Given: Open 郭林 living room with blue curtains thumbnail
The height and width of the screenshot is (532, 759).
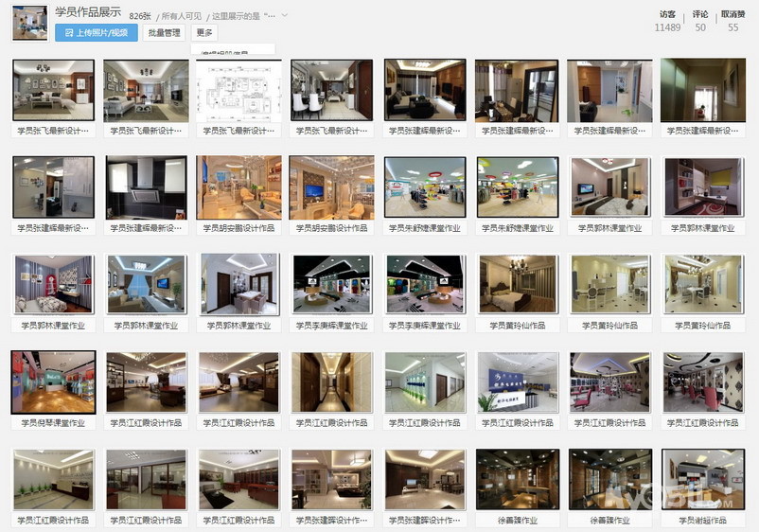Looking at the screenshot, I should (x=146, y=284).
